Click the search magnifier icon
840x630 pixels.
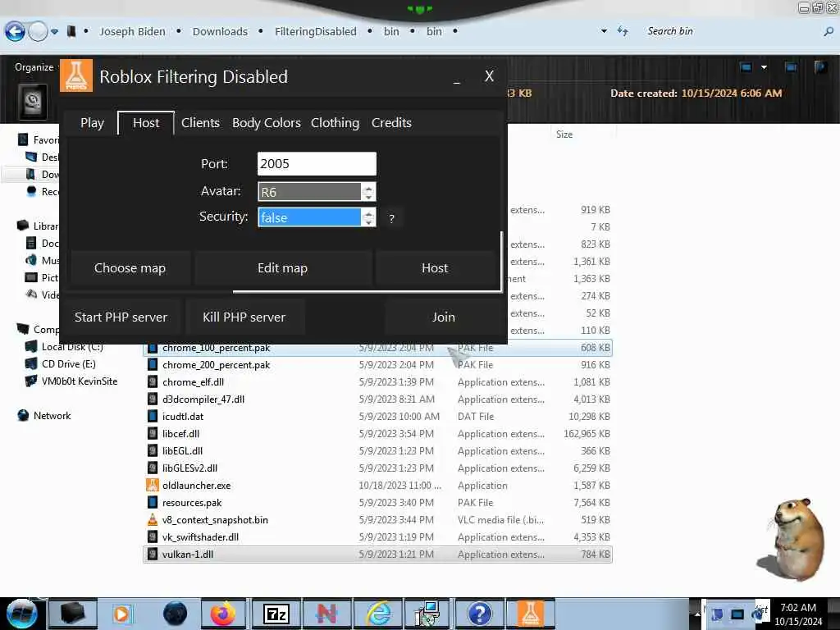point(829,32)
